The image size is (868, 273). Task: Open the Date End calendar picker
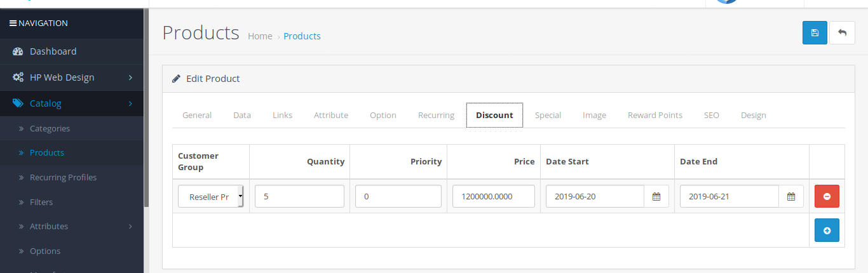point(791,196)
